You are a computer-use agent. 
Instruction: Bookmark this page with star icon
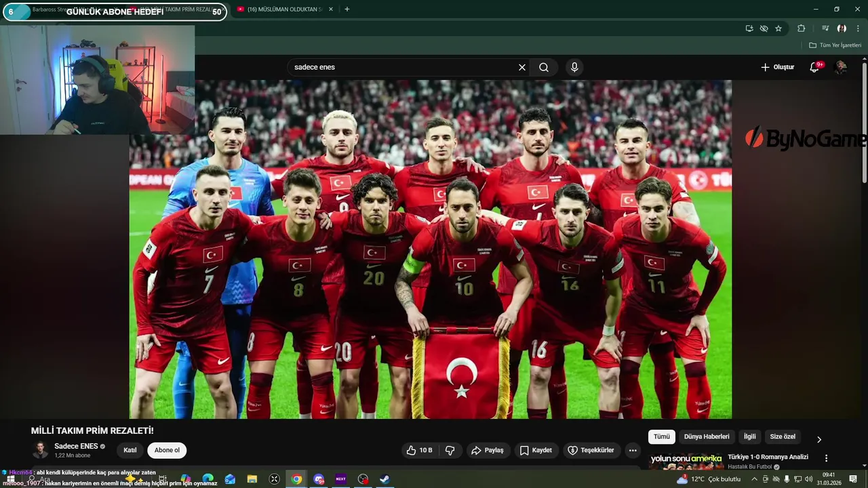pyautogui.click(x=778, y=28)
